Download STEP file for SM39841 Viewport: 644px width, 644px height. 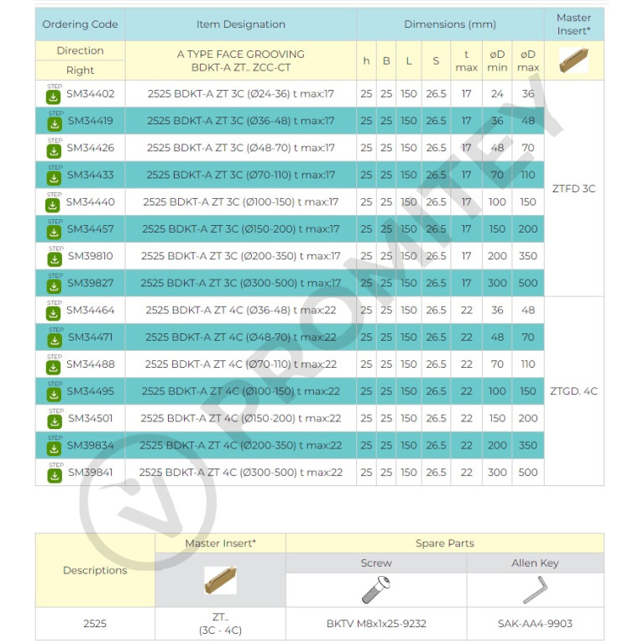[55, 475]
